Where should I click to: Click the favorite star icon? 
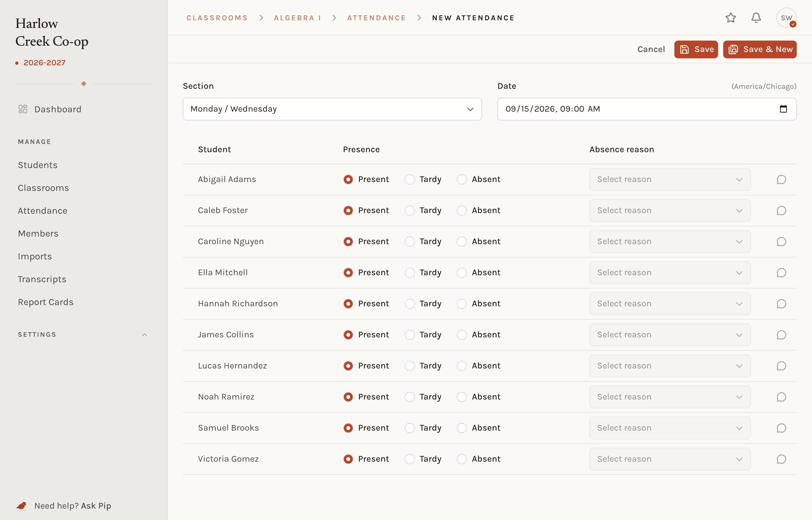pyautogui.click(x=730, y=17)
